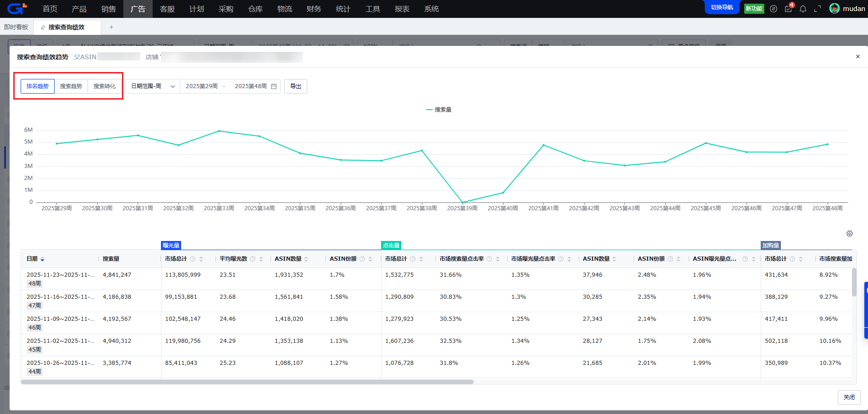Click the 关闭 button at bottom
The width and height of the screenshot is (868, 414).
click(849, 397)
